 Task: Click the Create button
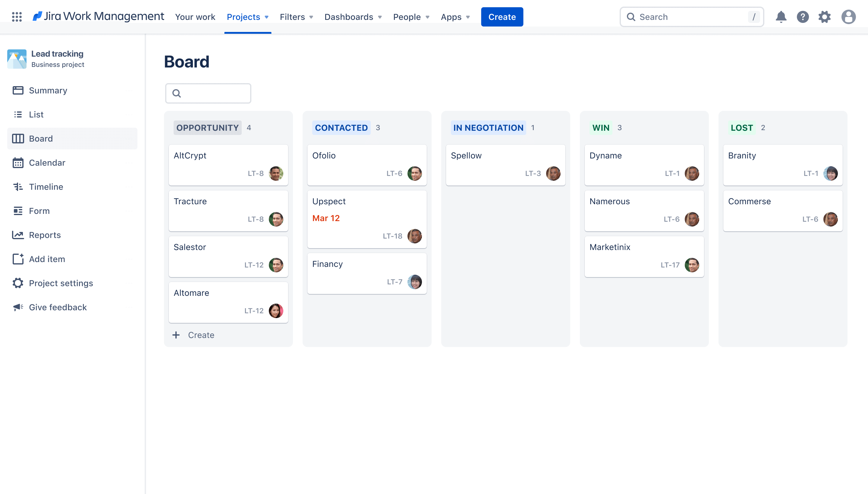502,17
